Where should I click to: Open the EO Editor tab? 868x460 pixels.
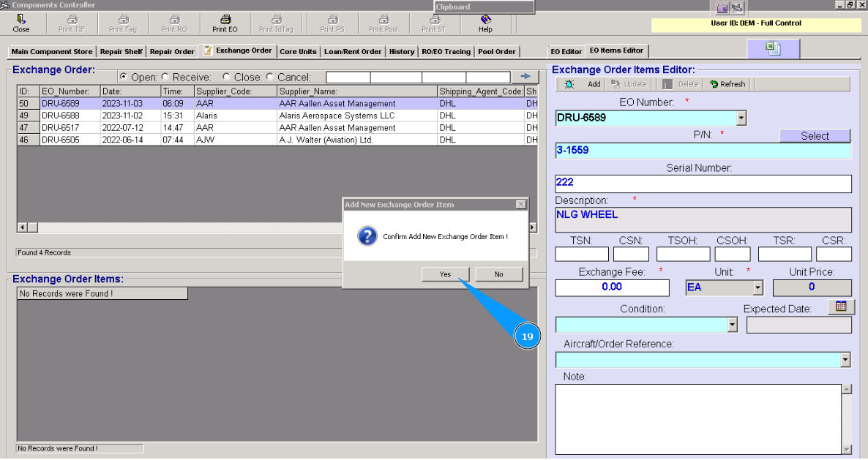[566, 52]
